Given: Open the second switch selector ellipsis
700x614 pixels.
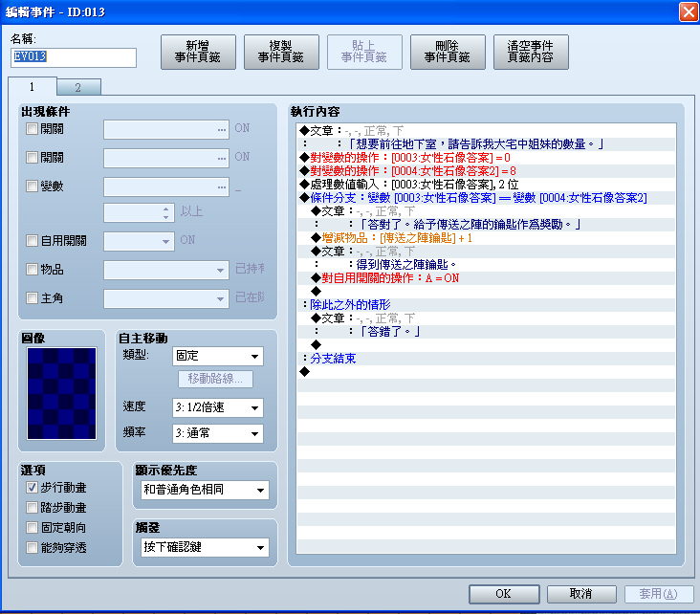Looking at the screenshot, I should pyautogui.click(x=222, y=158).
